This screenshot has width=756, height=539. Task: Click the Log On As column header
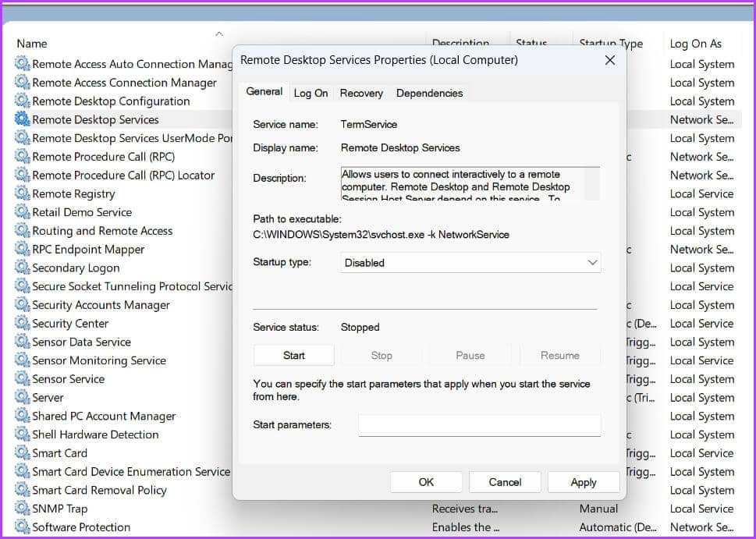click(x=695, y=44)
